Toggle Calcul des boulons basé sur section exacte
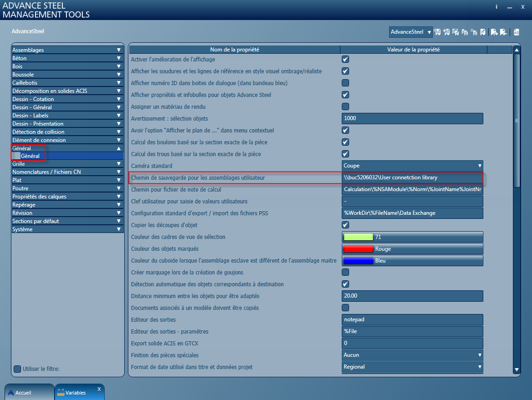The height and width of the screenshot is (400, 532). [x=345, y=142]
